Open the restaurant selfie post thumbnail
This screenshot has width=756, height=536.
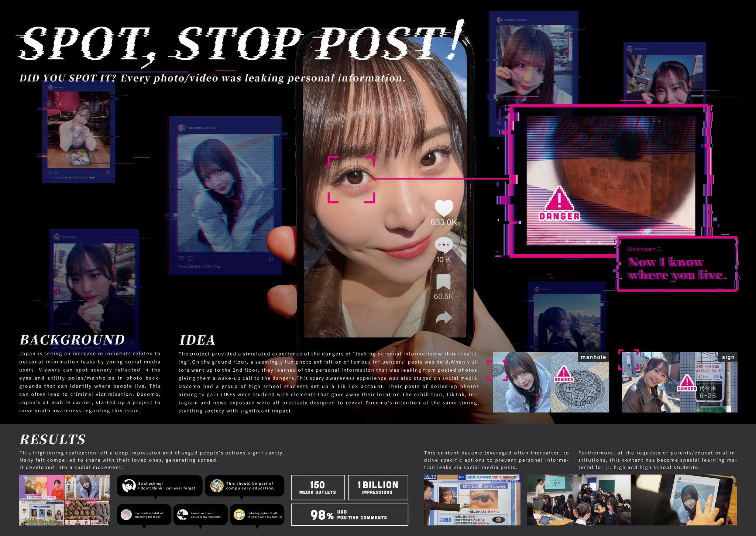pyautogui.click(x=79, y=132)
